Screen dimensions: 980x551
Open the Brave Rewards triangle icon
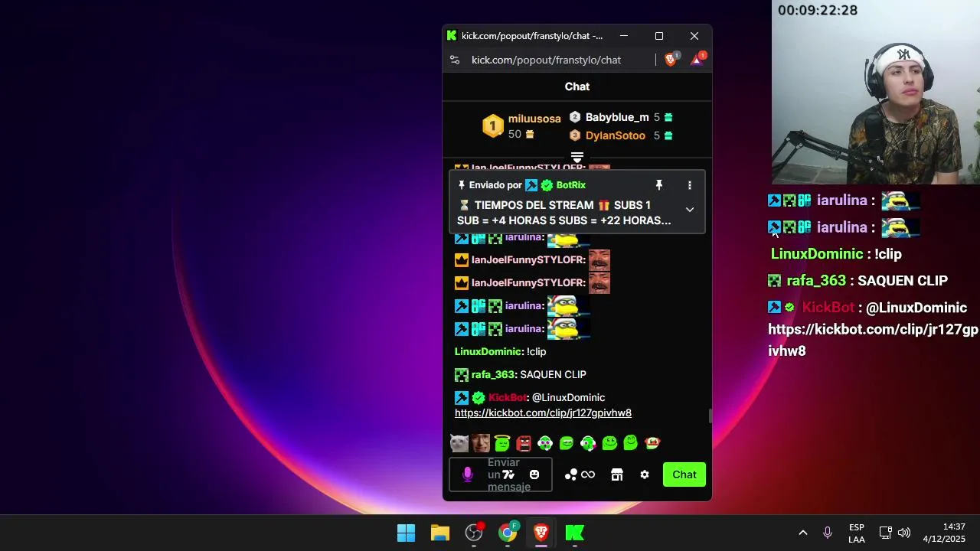[x=697, y=59]
